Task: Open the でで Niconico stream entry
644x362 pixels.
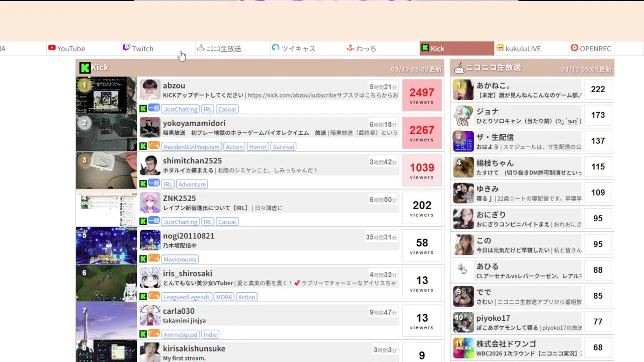Action: click(532, 296)
